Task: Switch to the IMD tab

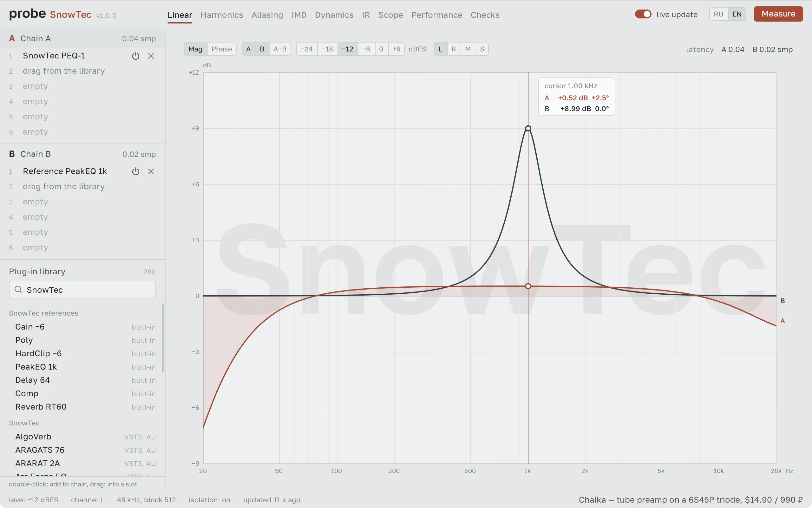Action: click(x=299, y=15)
